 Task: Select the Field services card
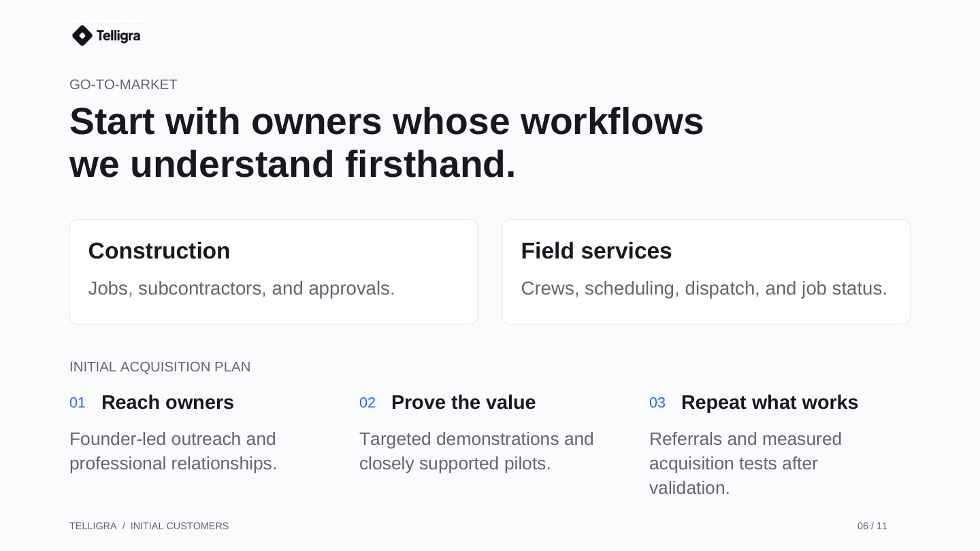point(706,271)
